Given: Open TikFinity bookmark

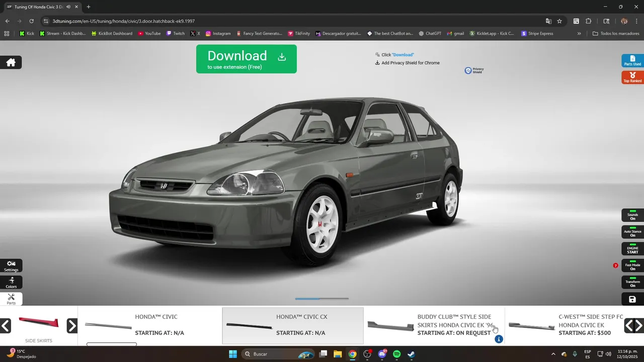Looking at the screenshot, I should (x=299, y=34).
